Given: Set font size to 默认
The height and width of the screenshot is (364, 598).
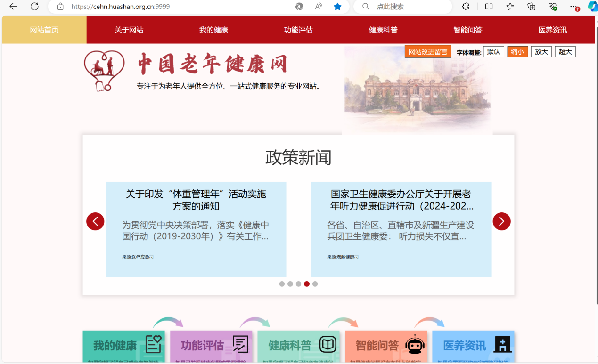Looking at the screenshot, I should pyautogui.click(x=493, y=52).
